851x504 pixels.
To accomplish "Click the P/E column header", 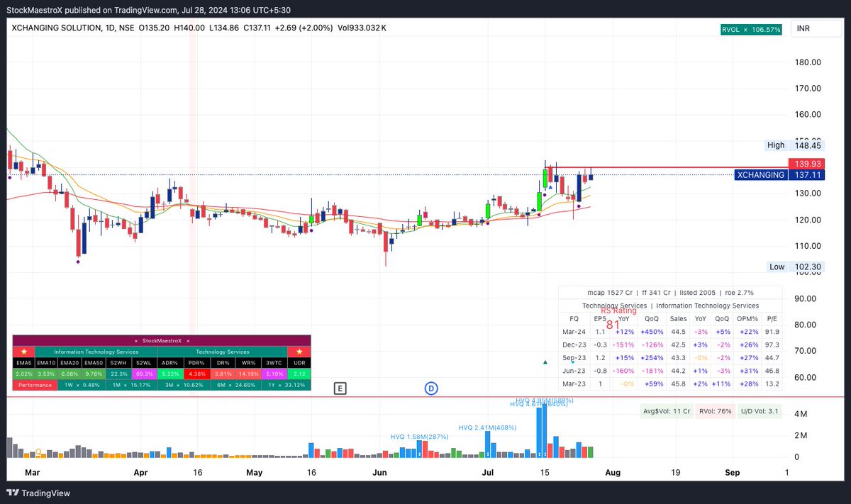I will click(772, 318).
